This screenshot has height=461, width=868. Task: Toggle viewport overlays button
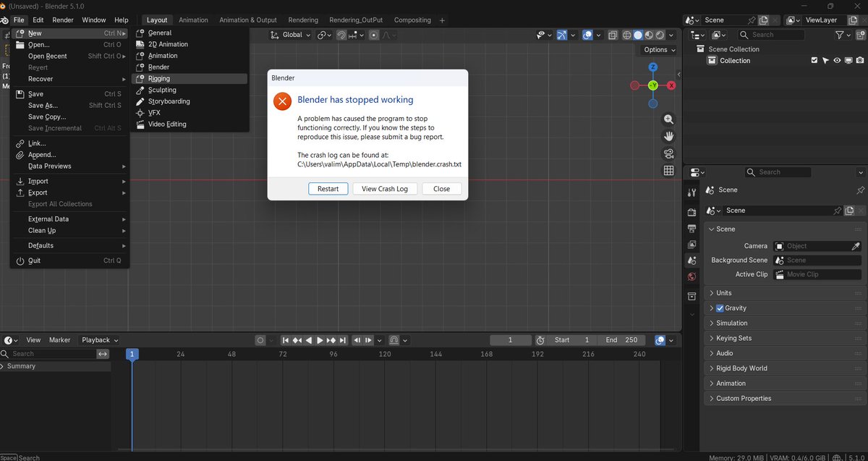[588, 35]
